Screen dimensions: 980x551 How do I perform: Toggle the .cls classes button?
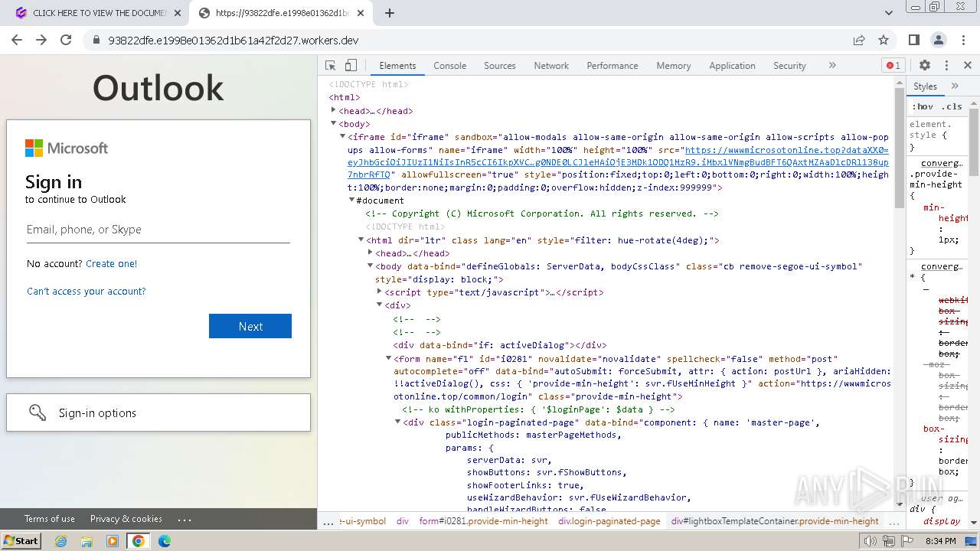click(952, 106)
